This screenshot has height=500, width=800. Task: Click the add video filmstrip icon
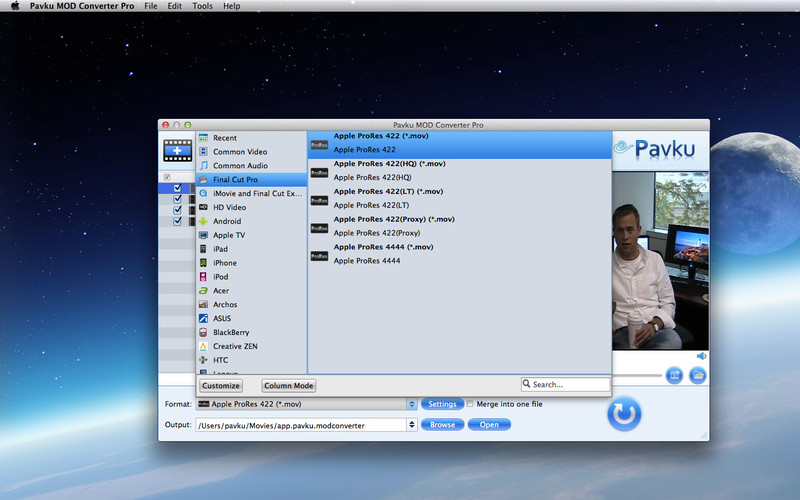[x=178, y=151]
